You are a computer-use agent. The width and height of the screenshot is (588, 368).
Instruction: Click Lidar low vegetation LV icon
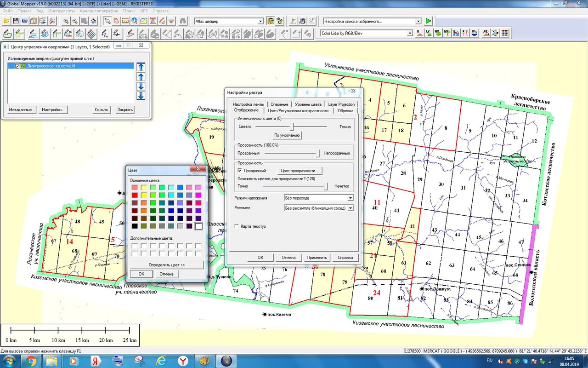click(429, 33)
